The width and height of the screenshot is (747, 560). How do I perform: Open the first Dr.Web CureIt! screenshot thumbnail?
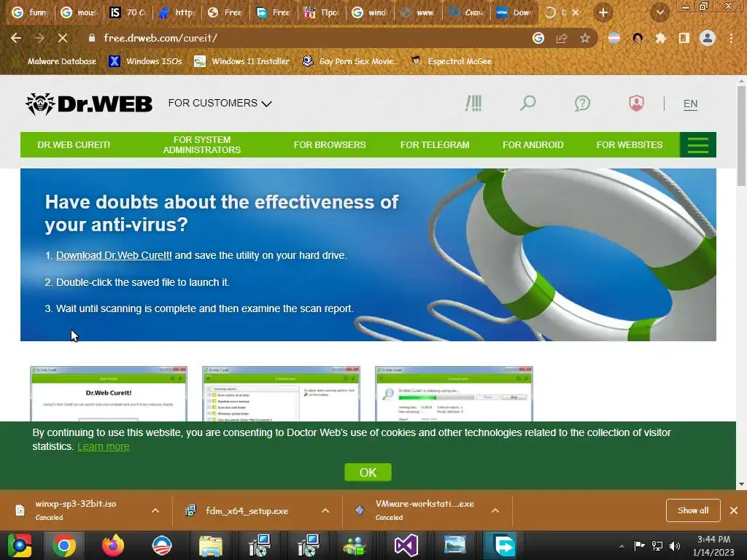109,394
